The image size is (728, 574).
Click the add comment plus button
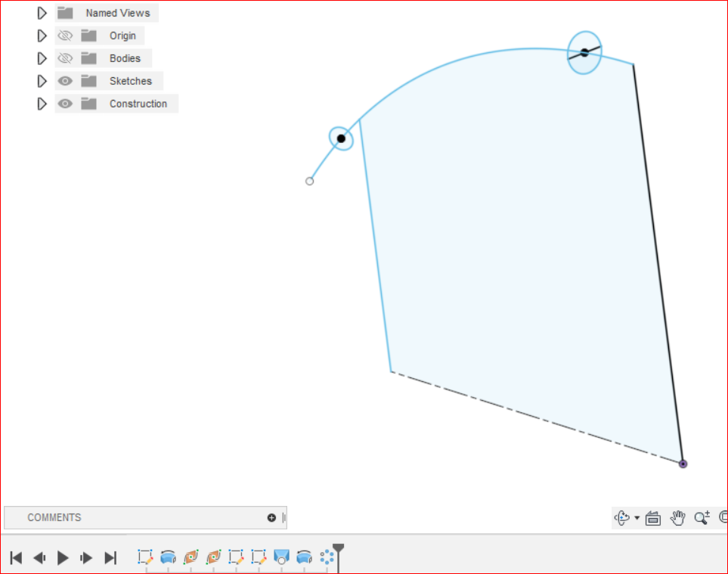(271, 517)
